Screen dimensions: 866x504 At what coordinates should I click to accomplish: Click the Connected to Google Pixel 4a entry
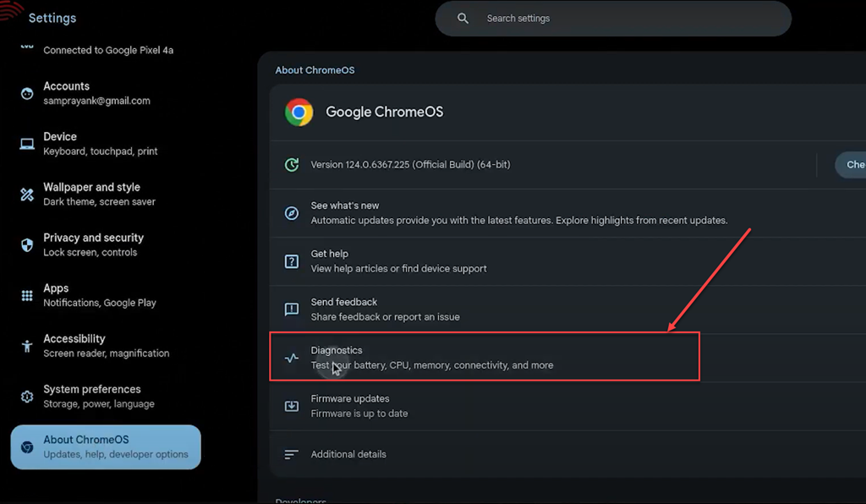(108, 50)
